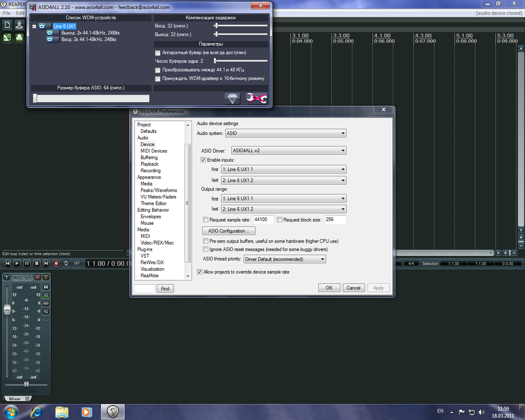Click Cancel in REAPER Preferences

(353, 288)
